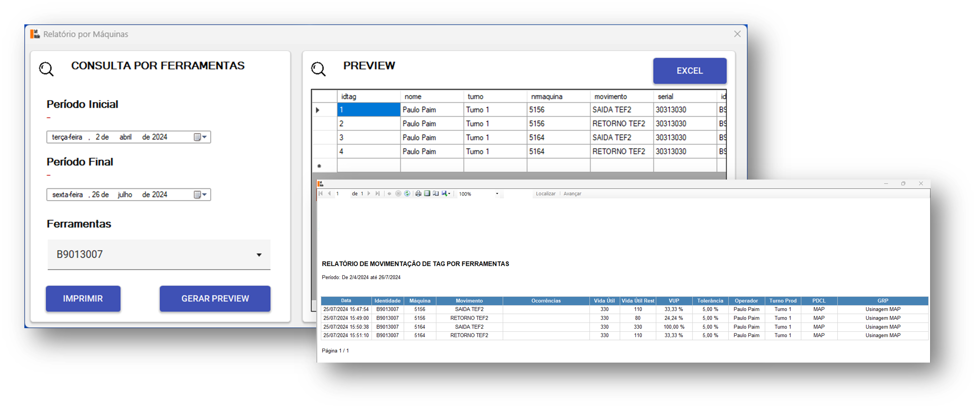980x412 pixels.
Task: Open Período Inicial date picker calendar
Action: click(x=200, y=137)
